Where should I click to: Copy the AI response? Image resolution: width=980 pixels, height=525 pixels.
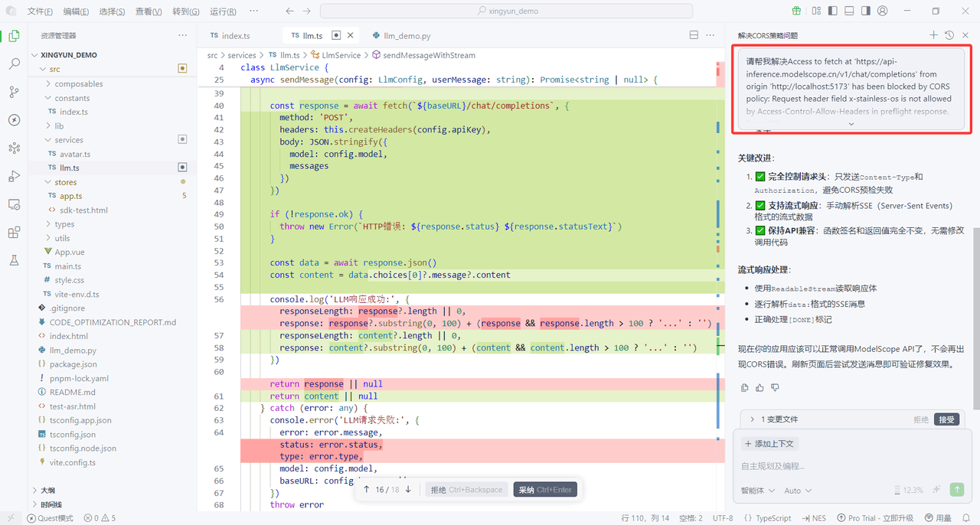click(x=745, y=388)
